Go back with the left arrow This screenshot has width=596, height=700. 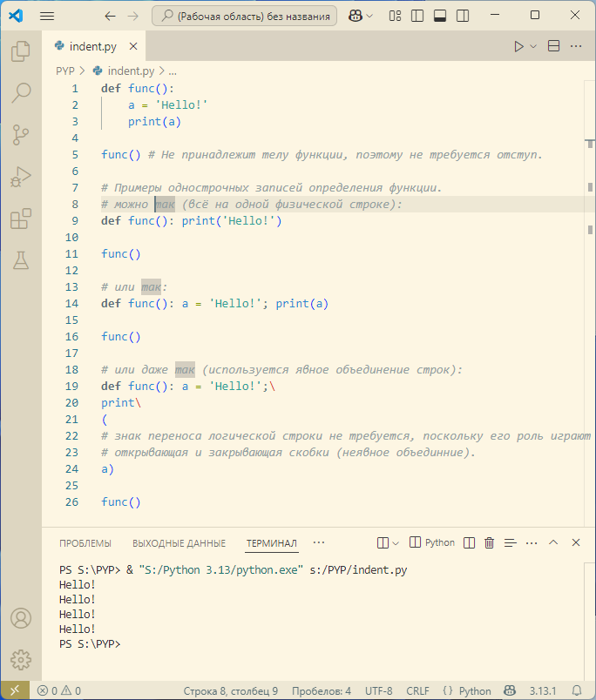[x=111, y=16]
